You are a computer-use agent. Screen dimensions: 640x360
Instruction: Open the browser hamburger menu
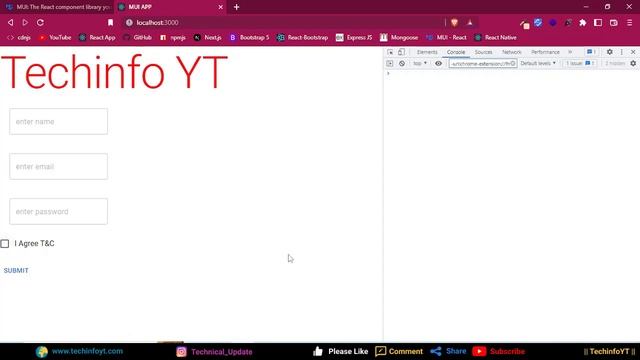click(x=629, y=23)
